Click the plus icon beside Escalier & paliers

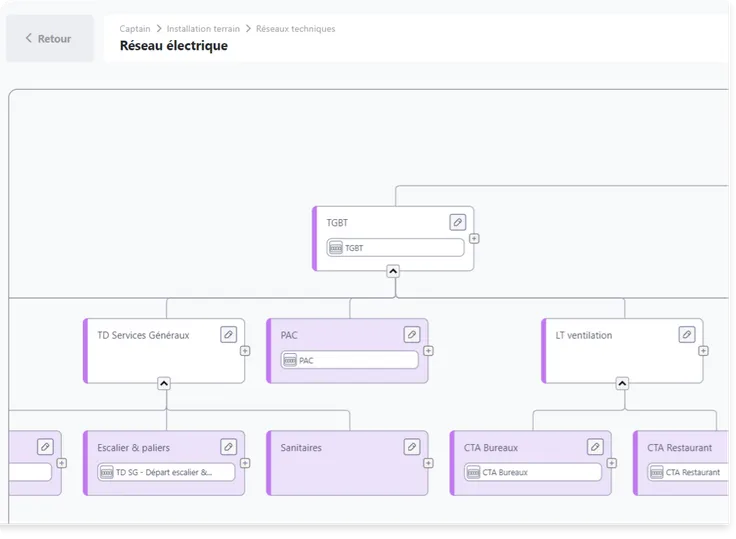(245, 463)
